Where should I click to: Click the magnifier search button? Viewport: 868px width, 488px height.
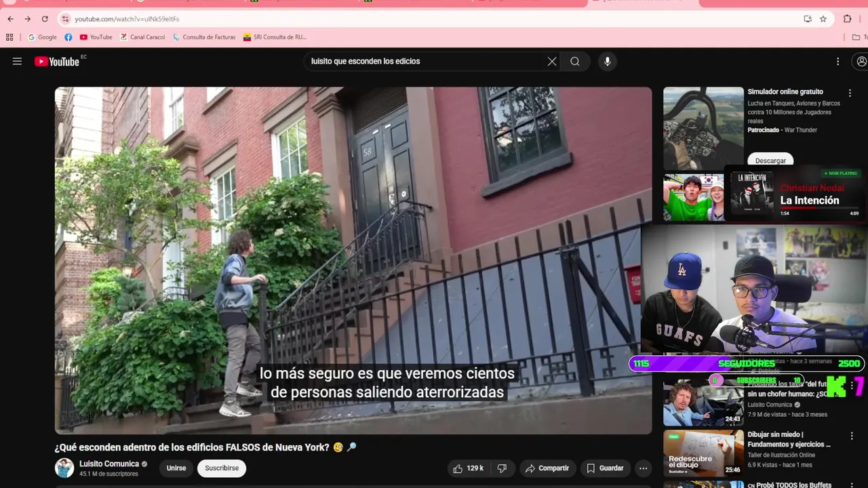pos(575,61)
